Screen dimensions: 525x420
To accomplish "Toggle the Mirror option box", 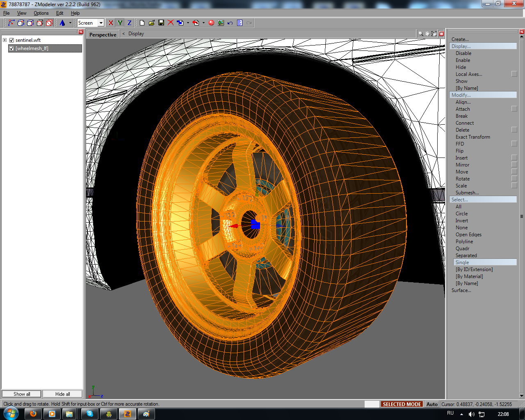I will pos(514,165).
